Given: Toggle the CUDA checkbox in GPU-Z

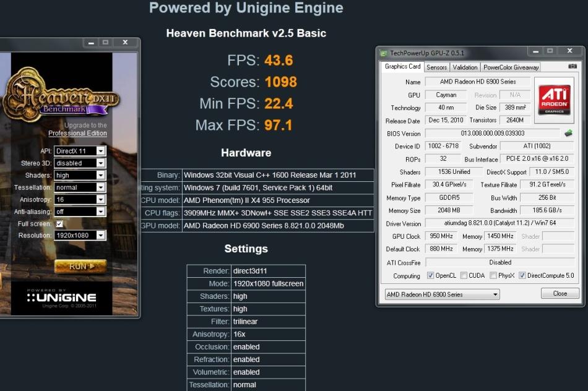Looking at the screenshot, I should pos(464,275).
